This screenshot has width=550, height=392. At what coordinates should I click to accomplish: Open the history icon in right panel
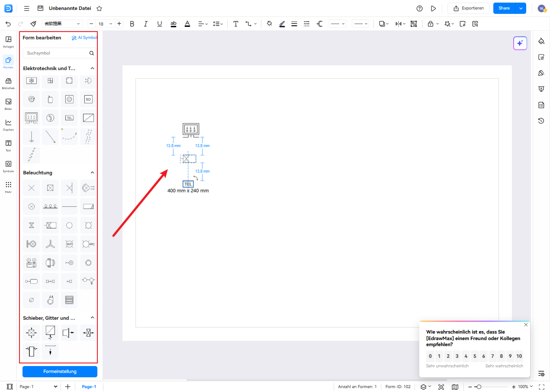tap(541, 121)
